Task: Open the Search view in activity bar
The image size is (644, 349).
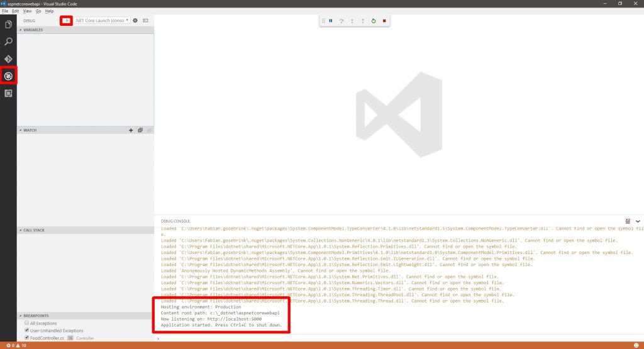Action: [x=8, y=42]
